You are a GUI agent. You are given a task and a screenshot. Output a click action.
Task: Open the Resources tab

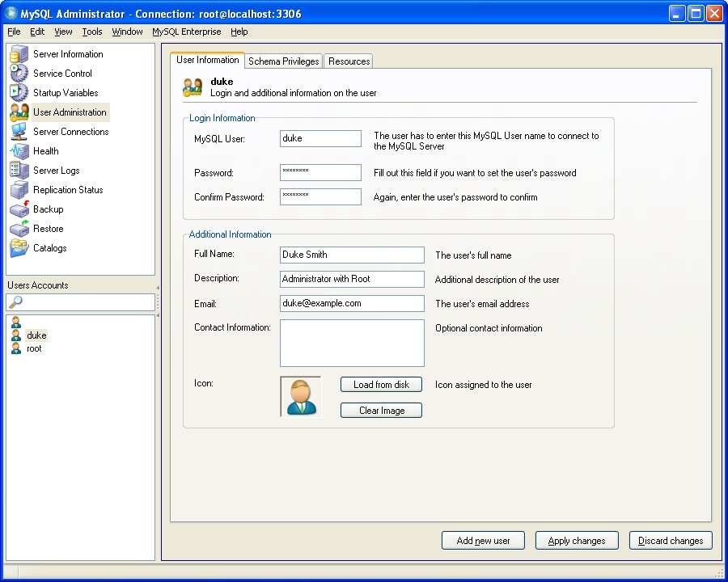348,61
